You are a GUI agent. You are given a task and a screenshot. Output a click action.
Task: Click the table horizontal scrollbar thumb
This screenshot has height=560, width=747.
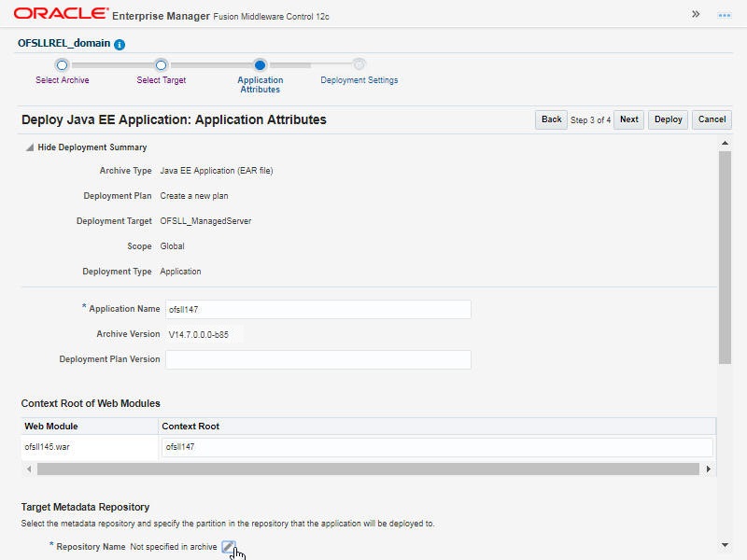click(368, 469)
